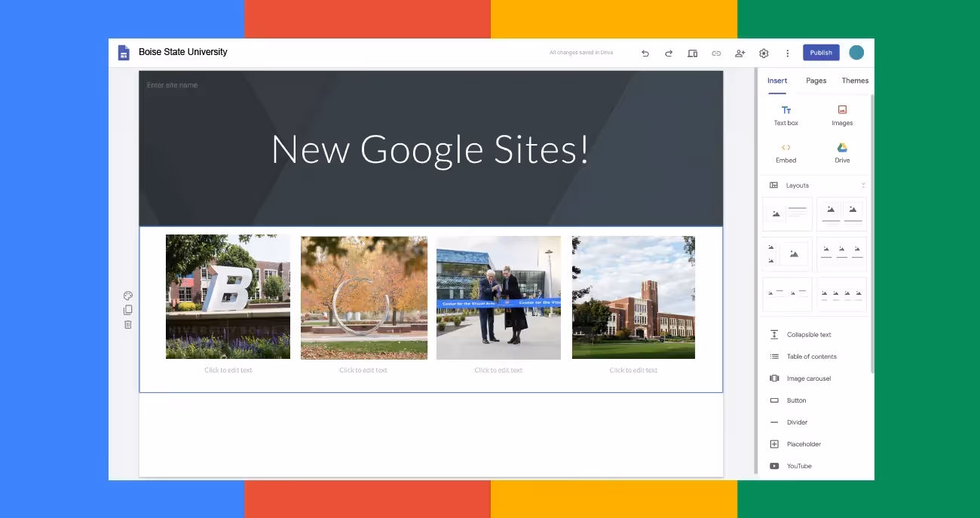Screen dimensions: 980x518
Task: Insert content from Drive
Action: 841,152
